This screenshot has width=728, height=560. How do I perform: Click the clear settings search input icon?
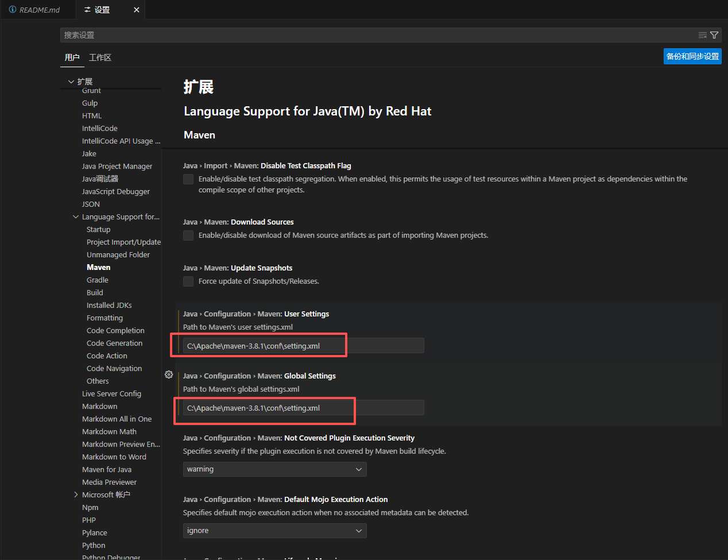(x=702, y=35)
